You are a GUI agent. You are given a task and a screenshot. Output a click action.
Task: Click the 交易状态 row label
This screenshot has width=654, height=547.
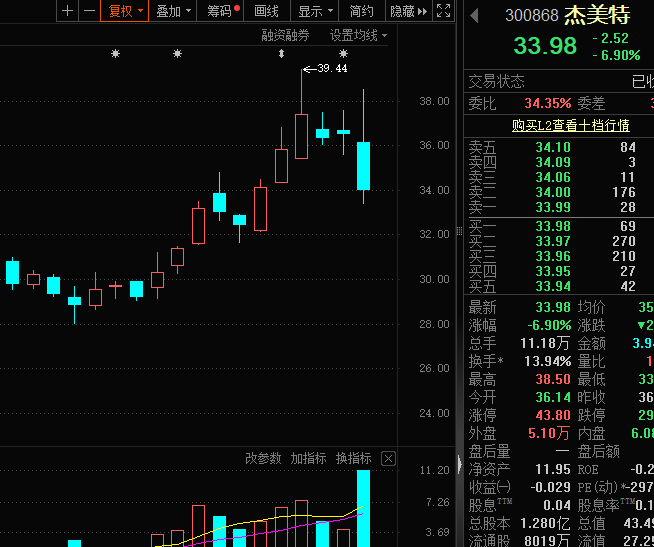coord(496,81)
